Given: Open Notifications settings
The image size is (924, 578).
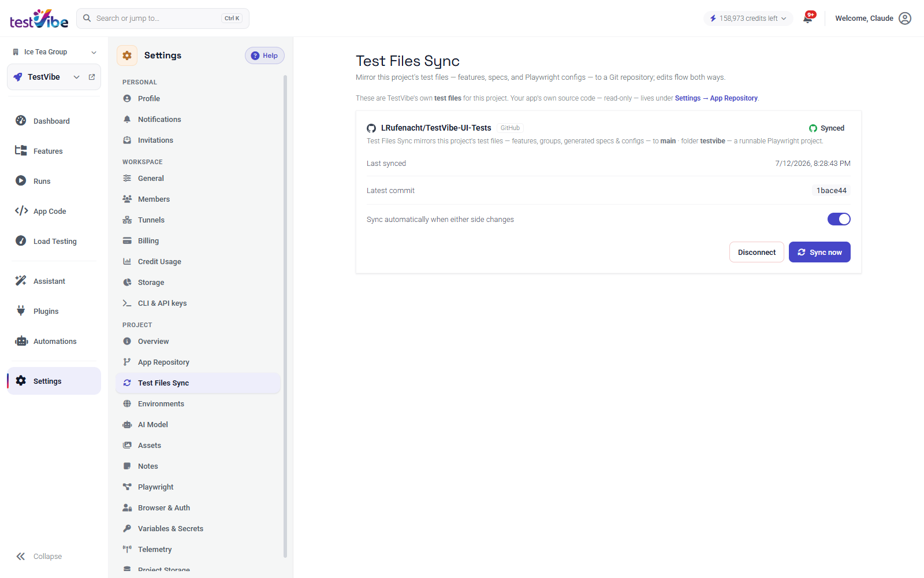Looking at the screenshot, I should point(198,120).
